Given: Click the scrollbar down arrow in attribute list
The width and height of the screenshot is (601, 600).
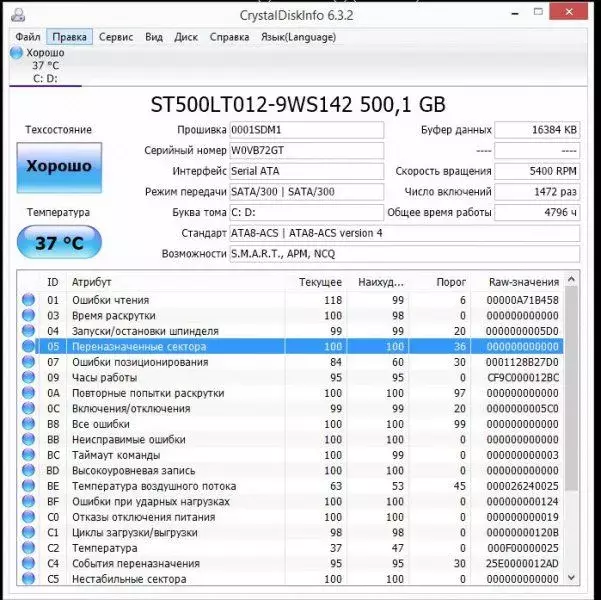Looking at the screenshot, I should [x=571, y=577].
